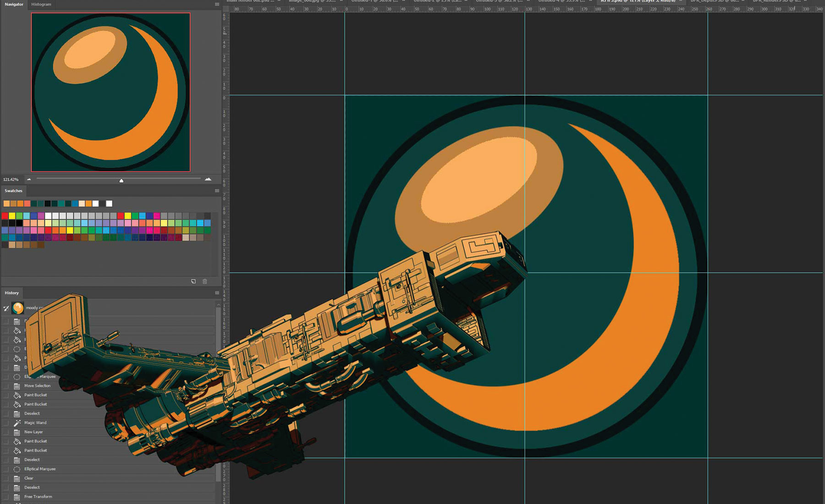
Task: Click the History panel vertical scrollbar
Action: (218, 394)
